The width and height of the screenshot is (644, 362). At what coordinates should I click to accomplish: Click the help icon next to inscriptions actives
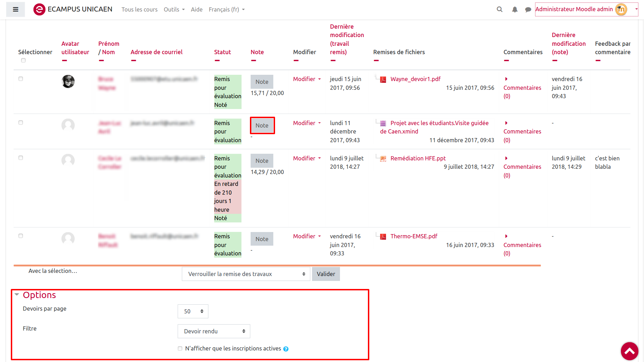[x=286, y=349]
